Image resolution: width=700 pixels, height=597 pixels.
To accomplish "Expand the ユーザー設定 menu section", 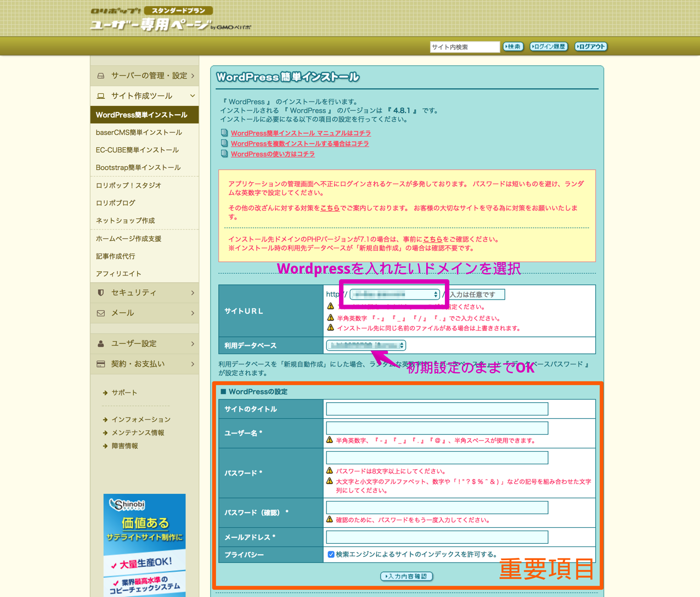I will tap(145, 344).
